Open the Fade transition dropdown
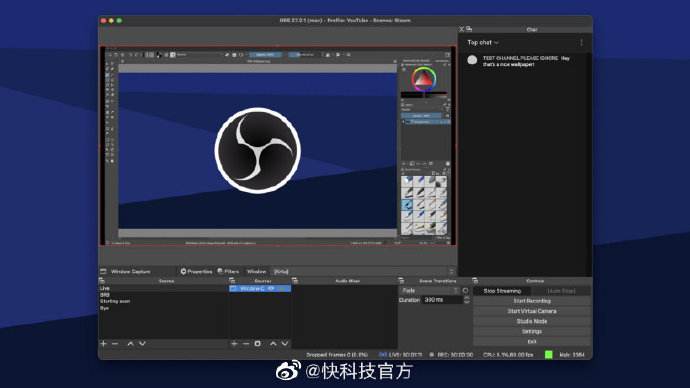 tap(429, 291)
